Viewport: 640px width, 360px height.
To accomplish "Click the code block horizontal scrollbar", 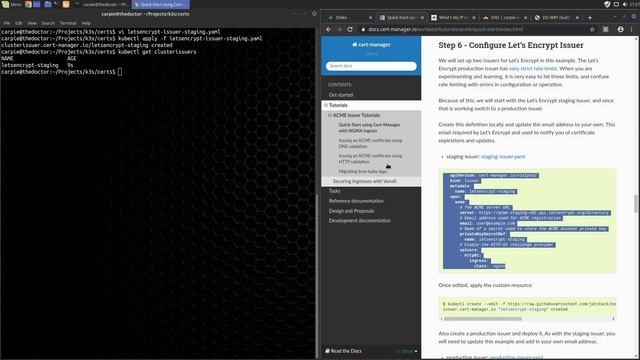I will (482, 319).
